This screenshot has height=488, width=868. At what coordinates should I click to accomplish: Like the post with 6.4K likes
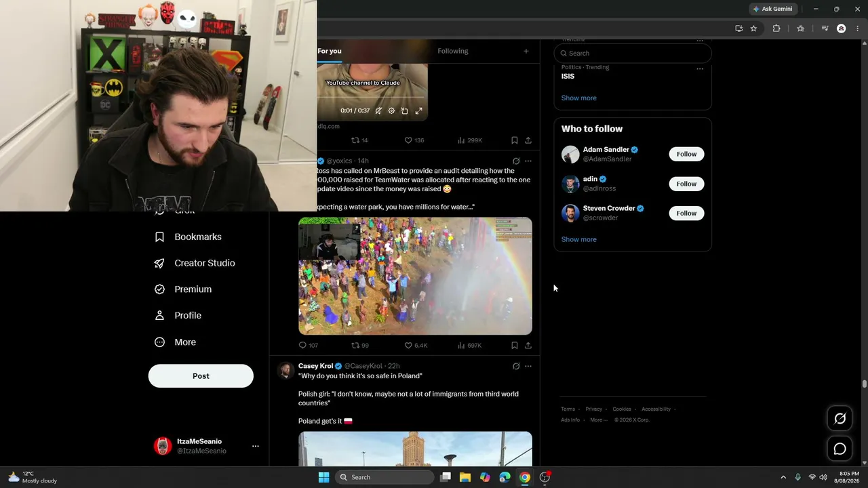coord(416,346)
